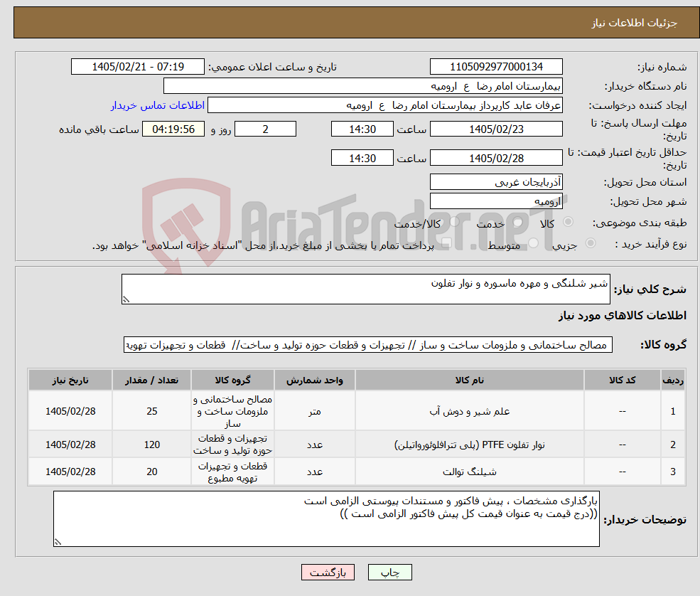Click the نوار تفلون PTFE item name
This screenshot has width=700, height=596.
coord(470,445)
